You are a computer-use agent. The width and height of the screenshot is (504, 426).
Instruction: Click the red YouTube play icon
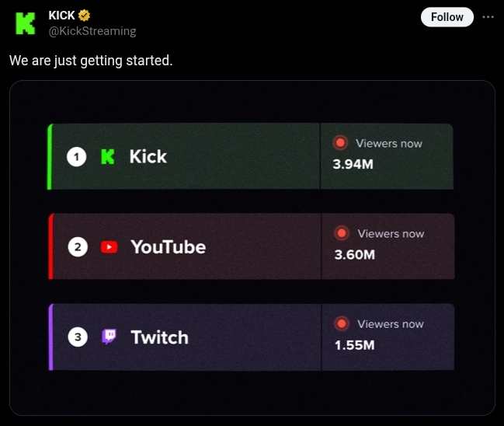[x=109, y=247]
